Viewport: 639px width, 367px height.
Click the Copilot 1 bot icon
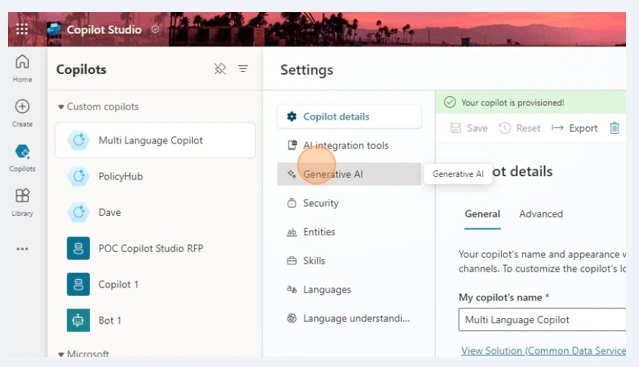point(78,284)
